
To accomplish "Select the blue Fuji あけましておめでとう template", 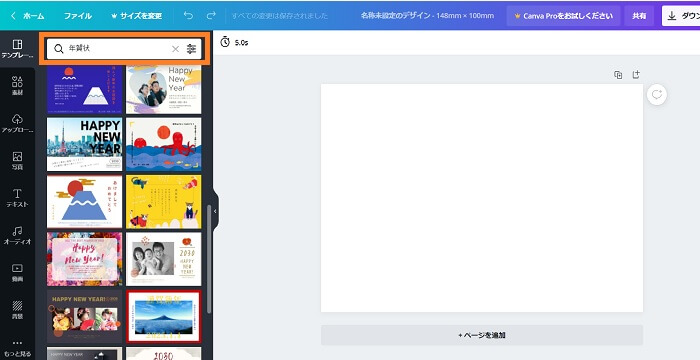I will 84,201.
